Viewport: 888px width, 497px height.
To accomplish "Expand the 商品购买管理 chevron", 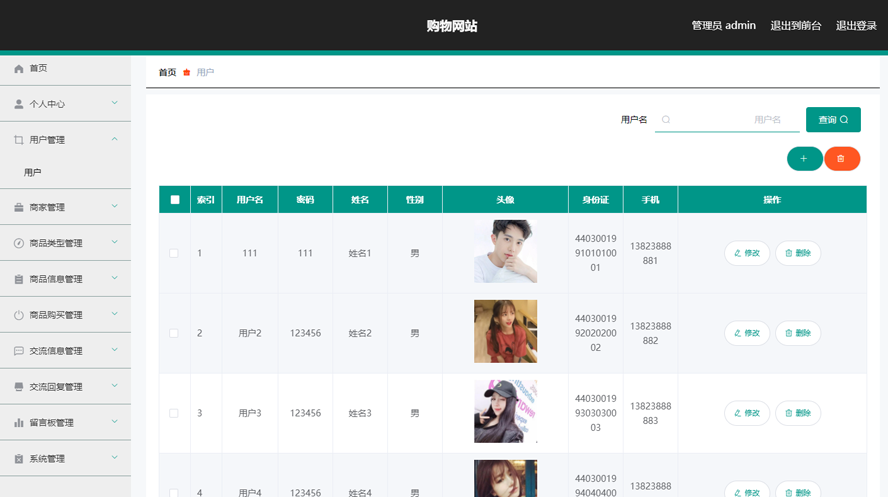I will pos(114,314).
